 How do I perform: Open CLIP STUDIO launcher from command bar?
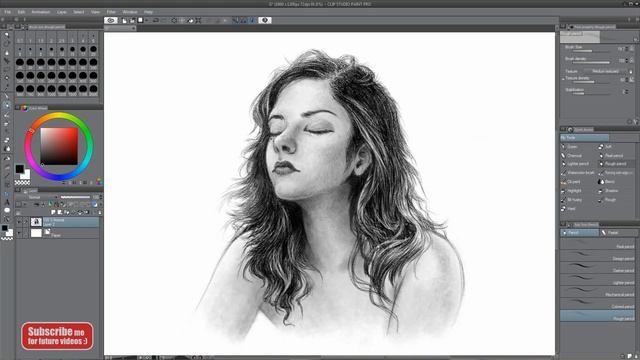tap(111, 20)
